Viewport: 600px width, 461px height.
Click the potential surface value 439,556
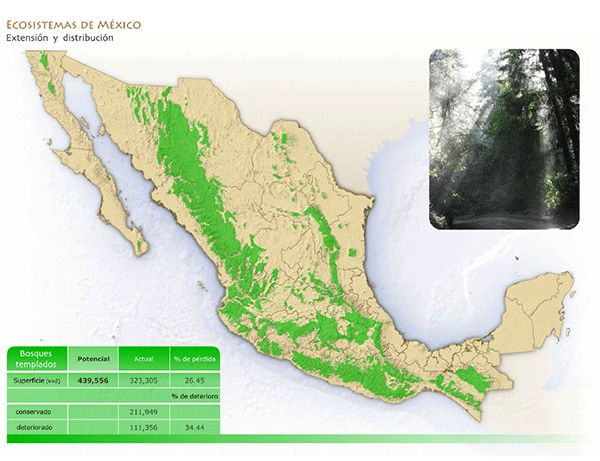coord(93,381)
